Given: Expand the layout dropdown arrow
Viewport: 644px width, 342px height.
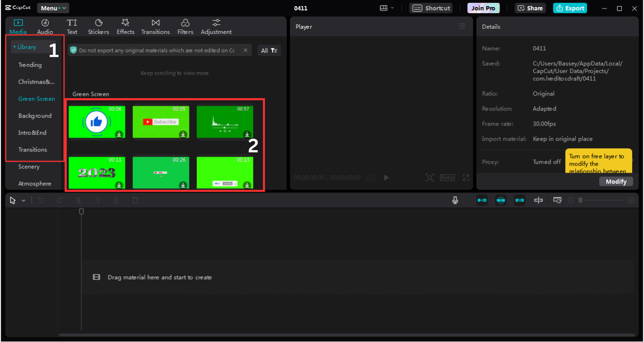Looking at the screenshot, I should coord(392,8).
